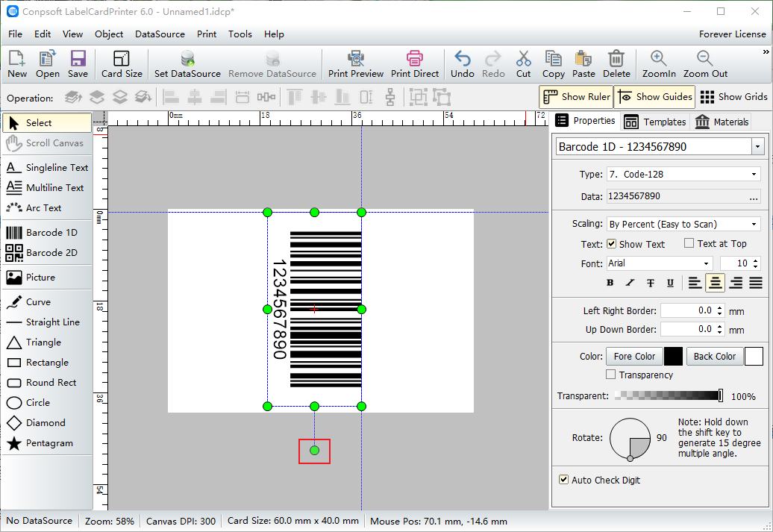773x532 pixels.
Task: Zoom in on the canvas
Action: coord(659,65)
